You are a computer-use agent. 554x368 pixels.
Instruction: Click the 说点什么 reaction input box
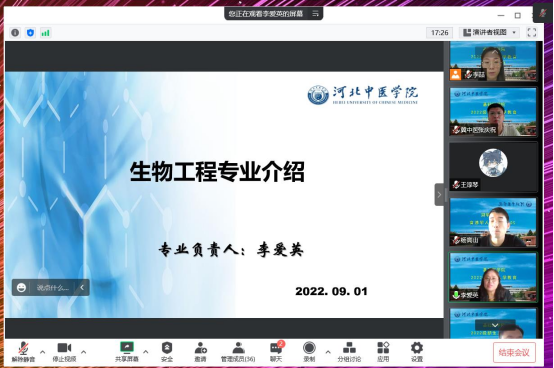53,287
